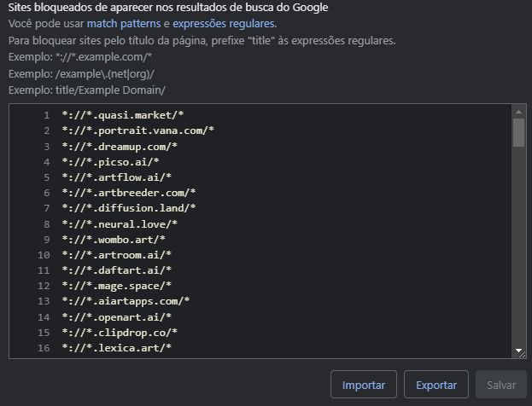Place cursor on line *://*.artroom.ai/*

coord(116,255)
